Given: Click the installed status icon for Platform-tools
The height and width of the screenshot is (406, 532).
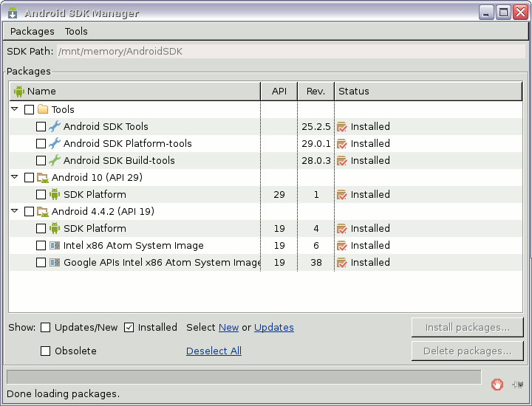Looking at the screenshot, I should point(342,144).
